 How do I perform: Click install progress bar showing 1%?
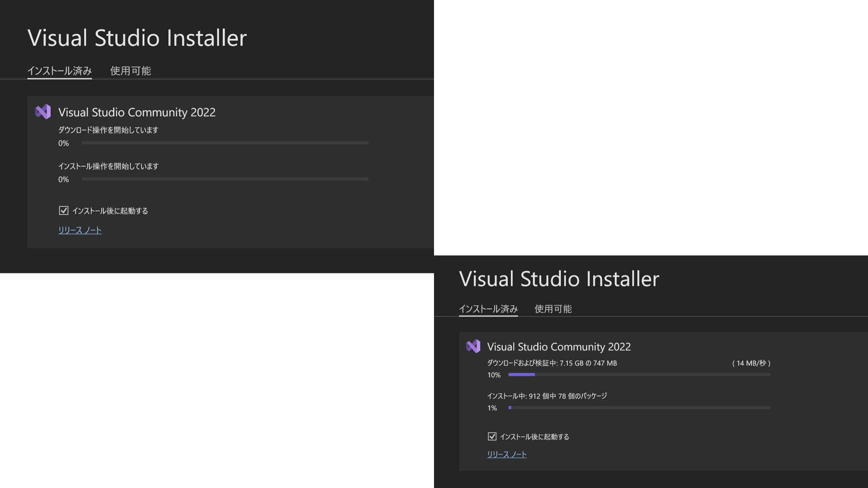click(639, 408)
